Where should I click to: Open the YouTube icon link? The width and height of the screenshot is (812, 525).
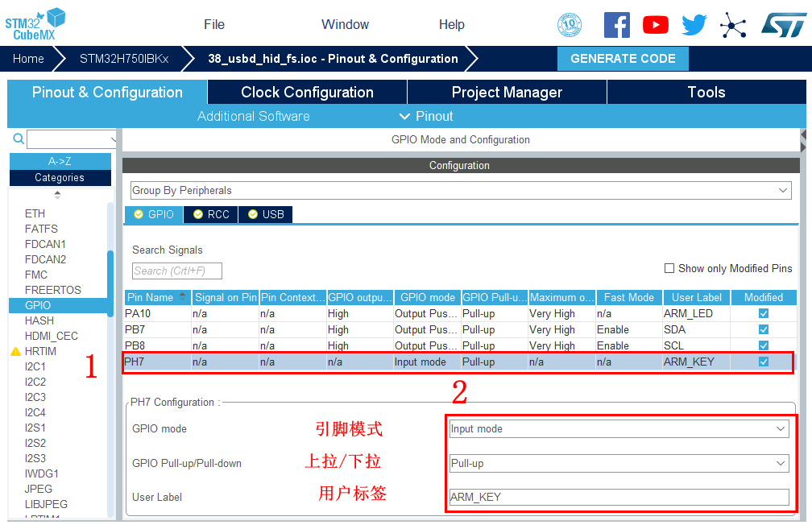point(655,25)
